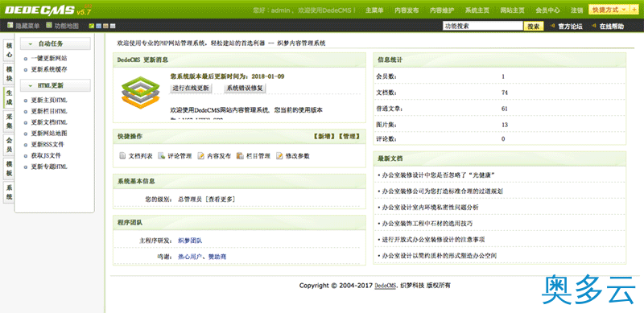Viewport: 644px width, 313px height.
Task: Switch to the 会员 side tab
Action: (x=9, y=145)
